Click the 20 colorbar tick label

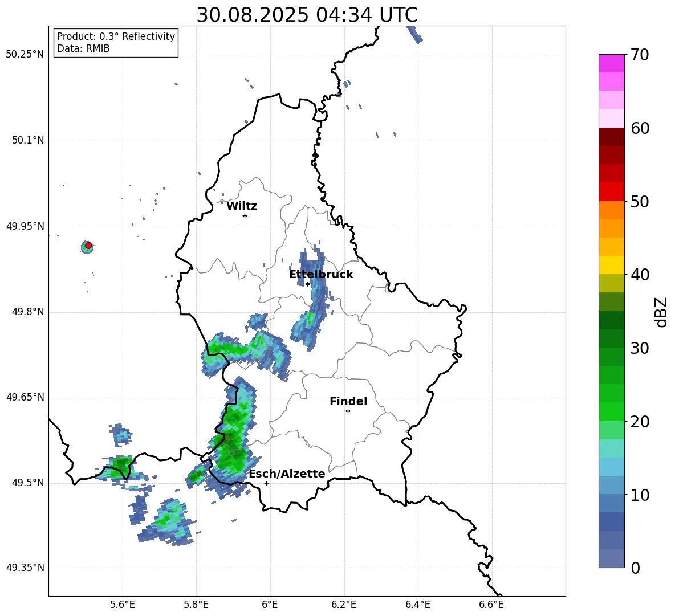[x=640, y=422]
